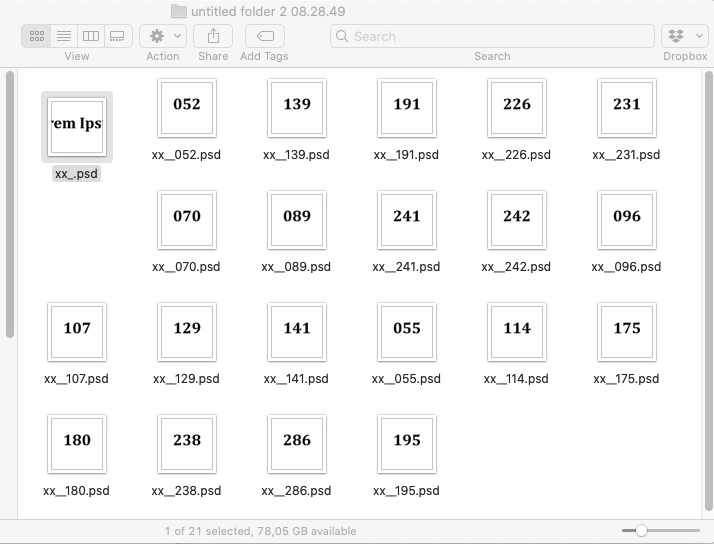Viewport: 714px width, 544px height.
Task: Open the Dropbox toolbar menu
Action: pyautogui.click(x=685, y=36)
